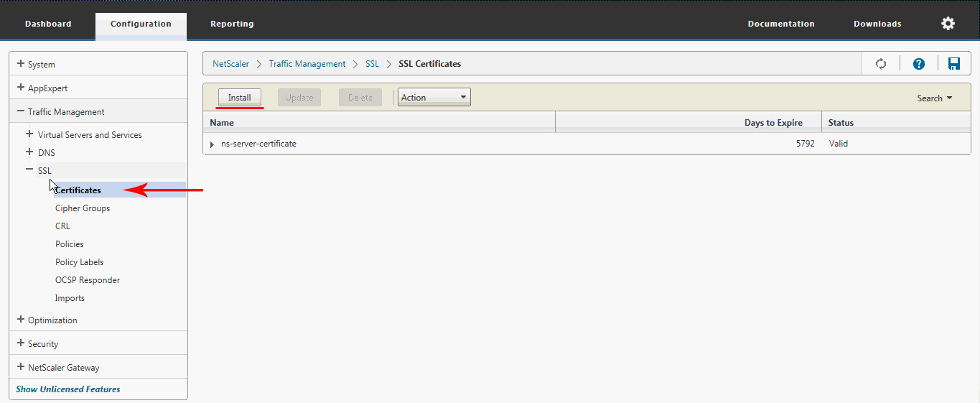Screen dimensions: 980x403
Task: Click the save configuration floppy disk icon
Action: tap(954, 64)
